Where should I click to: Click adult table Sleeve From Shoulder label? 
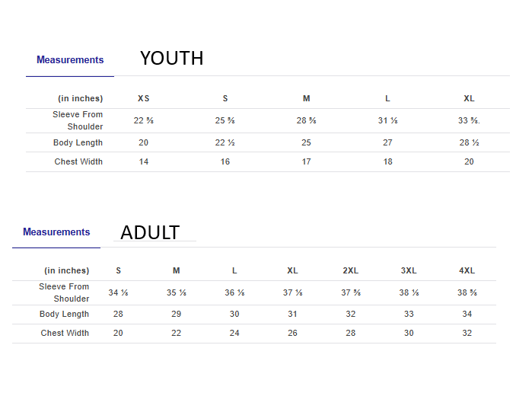[x=65, y=292]
